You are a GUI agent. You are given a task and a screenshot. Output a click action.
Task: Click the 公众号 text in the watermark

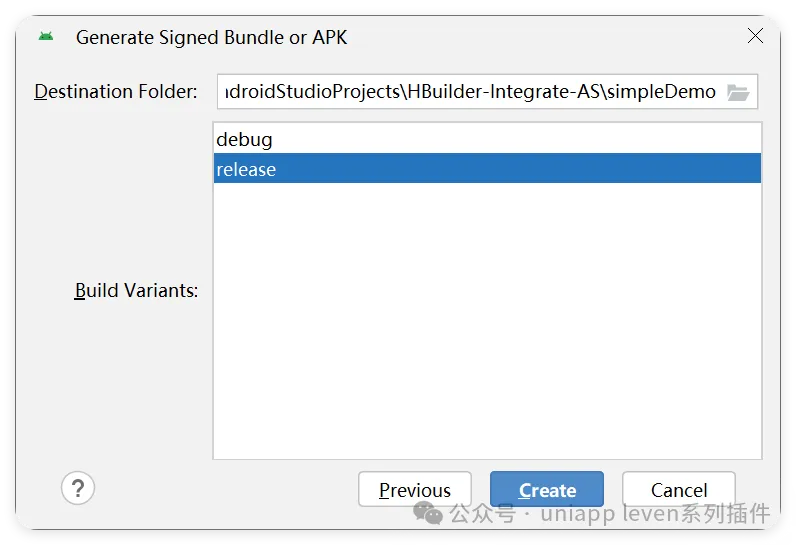point(482,513)
